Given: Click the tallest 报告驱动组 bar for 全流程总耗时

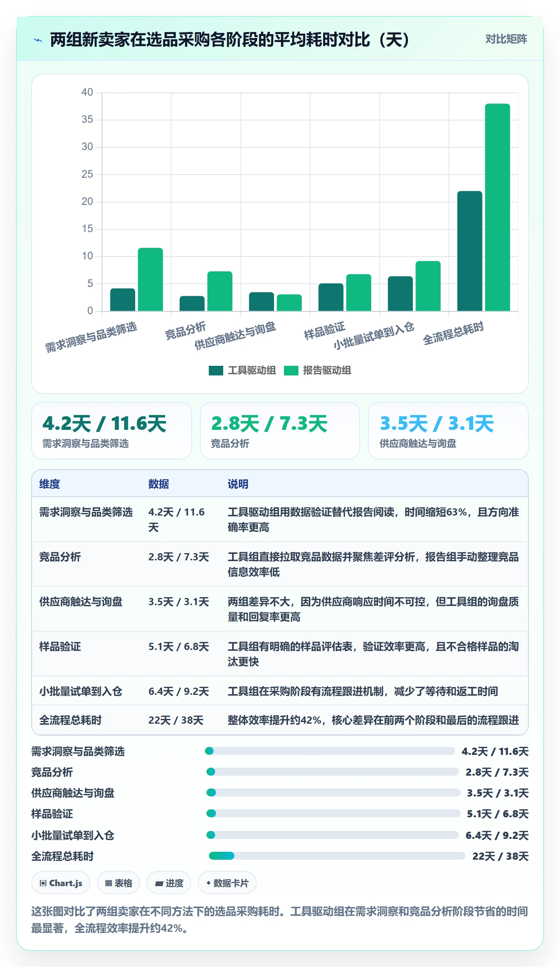Looking at the screenshot, I should pos(498,207).
